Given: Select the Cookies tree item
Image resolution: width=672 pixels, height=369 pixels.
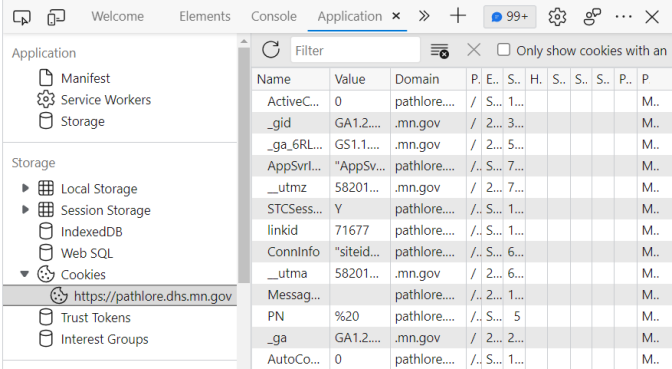Looking at the screenshot, I should pos(83,274).
